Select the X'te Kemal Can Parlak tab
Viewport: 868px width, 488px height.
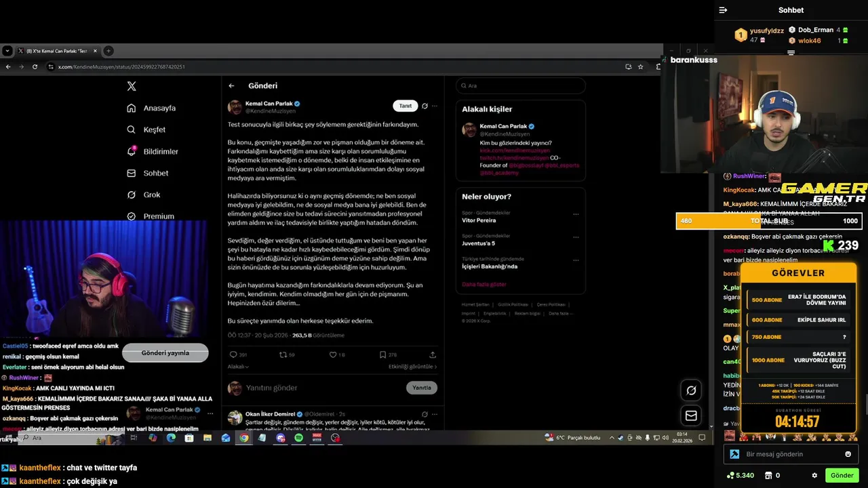[57, 51]
